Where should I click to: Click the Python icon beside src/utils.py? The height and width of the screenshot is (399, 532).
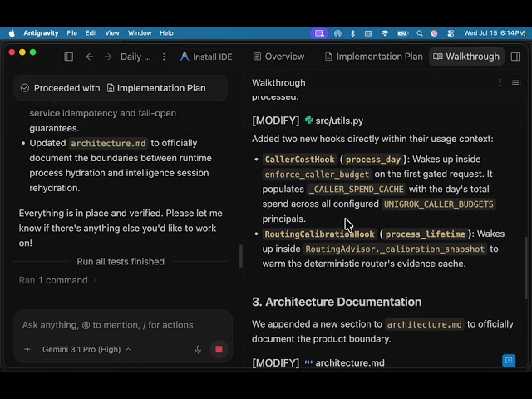(x=308, y=120)
